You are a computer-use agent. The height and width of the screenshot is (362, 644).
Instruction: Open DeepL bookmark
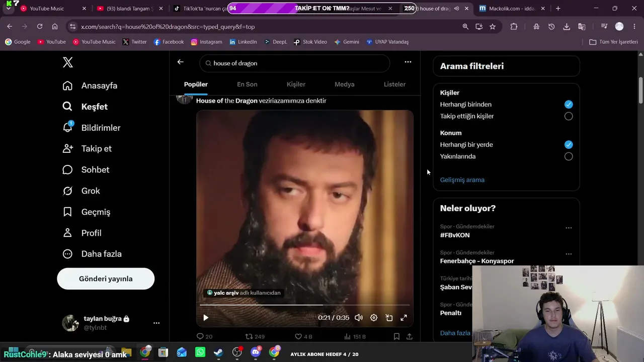(275, 42)
